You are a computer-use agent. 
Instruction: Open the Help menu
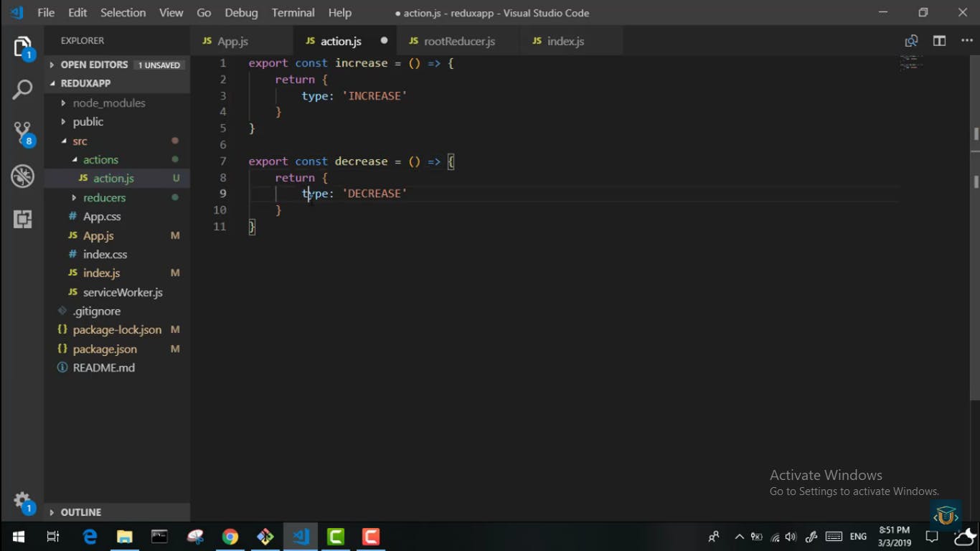340,13
